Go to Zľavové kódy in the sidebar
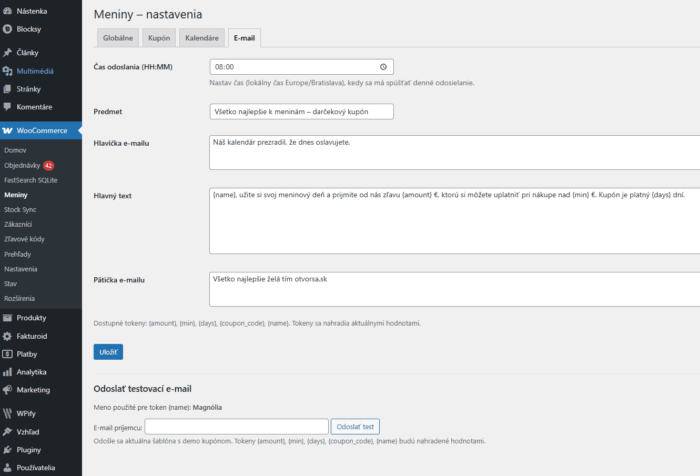Screen dimensions: 700x476 (x=25, y=239)
